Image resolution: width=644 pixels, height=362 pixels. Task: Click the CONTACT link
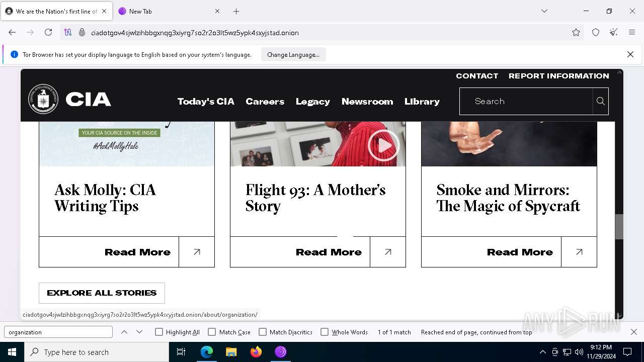pyautogui.click(x=477, y=76)
